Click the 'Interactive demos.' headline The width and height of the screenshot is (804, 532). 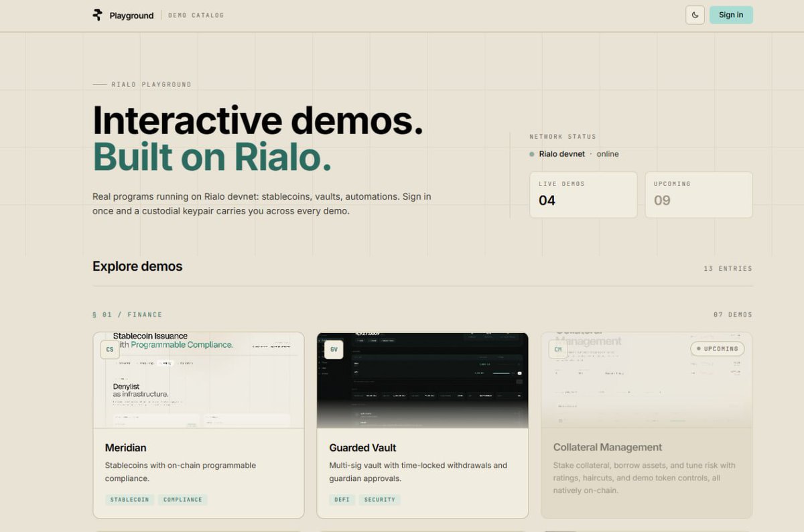click(x=258, y=121)
